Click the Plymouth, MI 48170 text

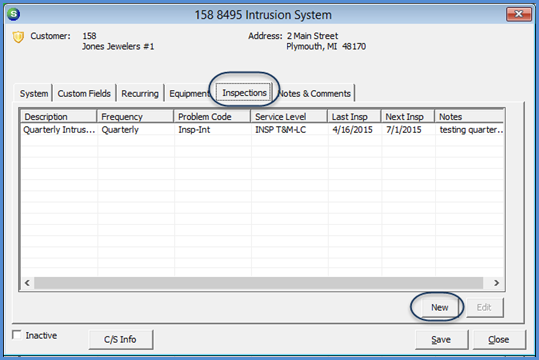(326, 46)
